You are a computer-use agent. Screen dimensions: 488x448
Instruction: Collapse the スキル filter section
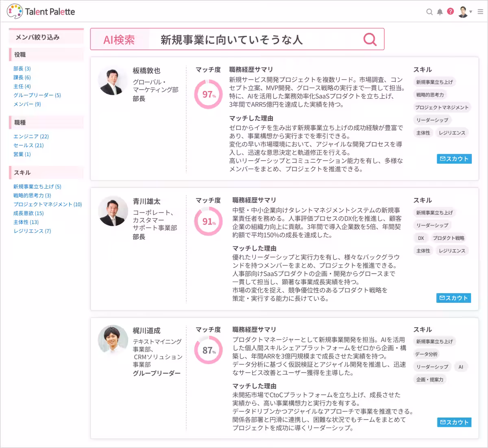click(46, 173)
